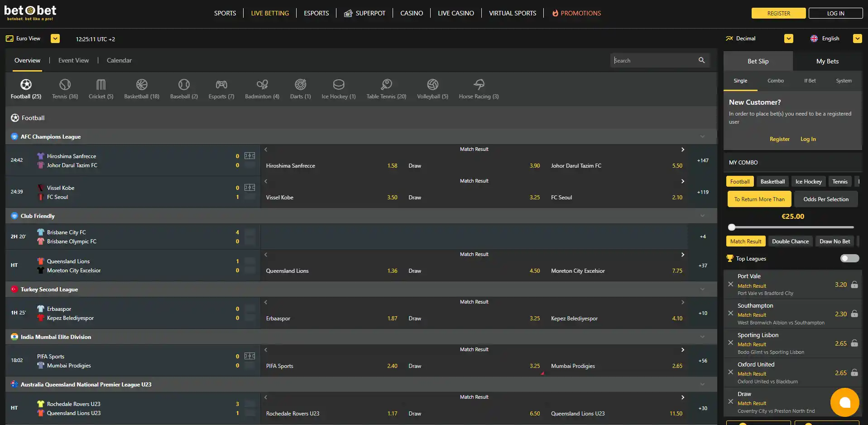Collapse the Turkey Second League section
Viewport: 868px width, 425px height.
[x=702, y=289]
